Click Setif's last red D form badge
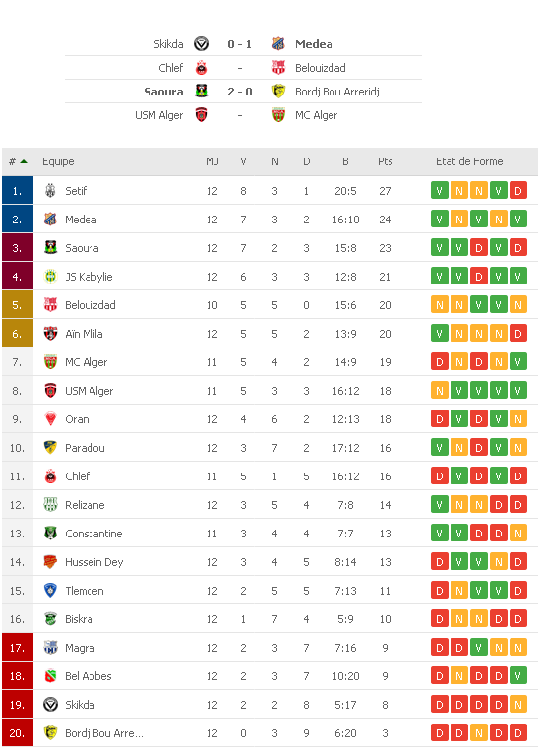 click(518, 190)
